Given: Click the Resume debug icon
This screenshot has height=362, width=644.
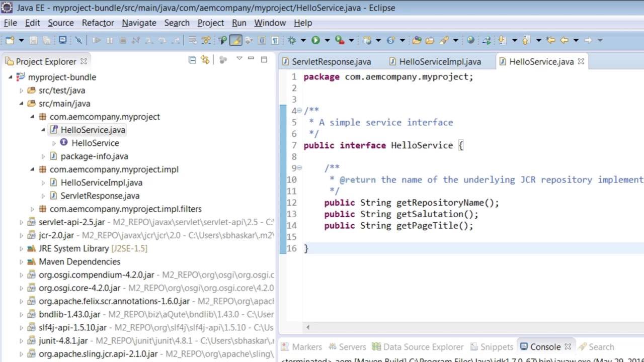Looking at the screenshot, I should click(97, 40).
